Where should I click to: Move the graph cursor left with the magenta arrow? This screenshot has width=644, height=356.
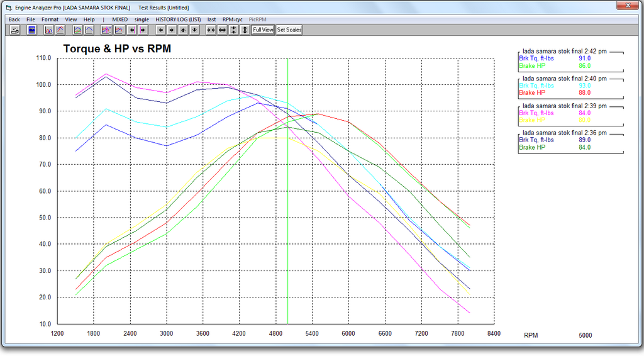[132, 30]
